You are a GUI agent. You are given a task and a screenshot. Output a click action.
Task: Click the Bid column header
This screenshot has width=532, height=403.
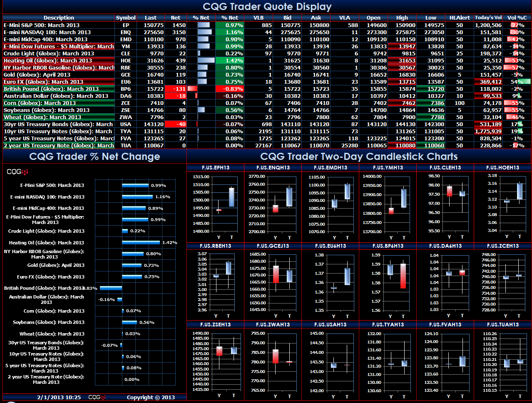(287, 17)
